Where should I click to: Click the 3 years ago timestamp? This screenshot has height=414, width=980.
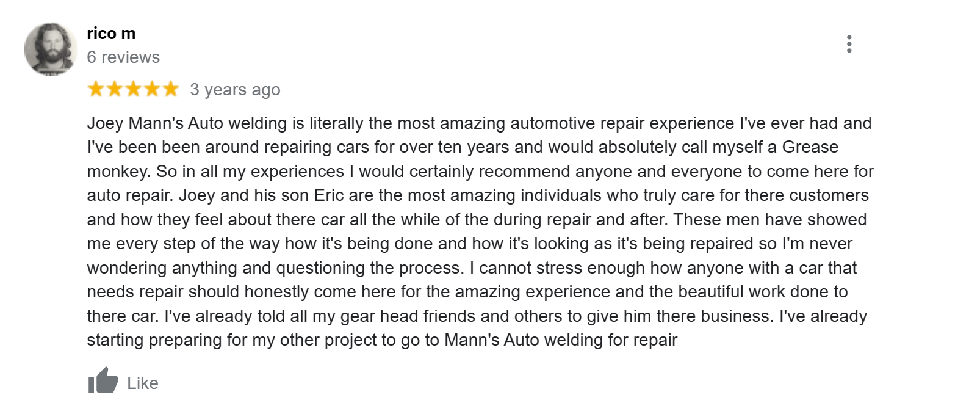(234, 89)
